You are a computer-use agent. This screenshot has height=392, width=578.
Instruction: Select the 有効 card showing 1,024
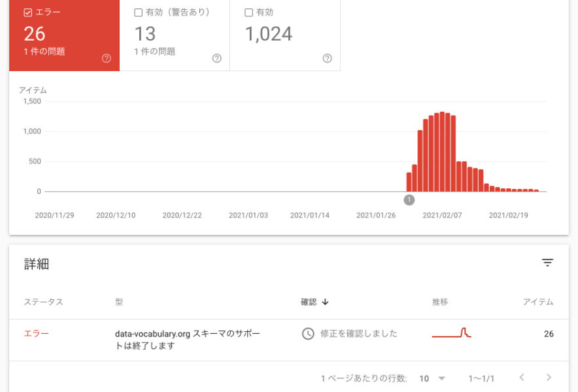(x=285, y=35)
